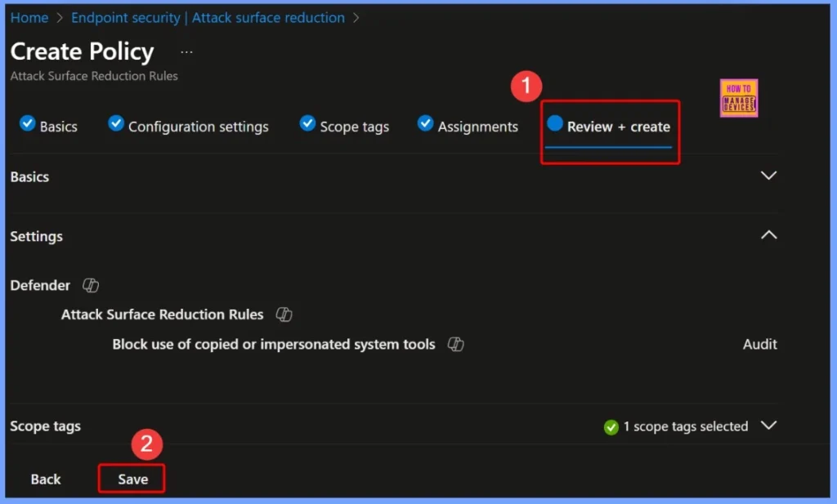Select the Configuration settings tab
Image resolution: width=837 pixels, height=504 pixels.
point(197,126)
